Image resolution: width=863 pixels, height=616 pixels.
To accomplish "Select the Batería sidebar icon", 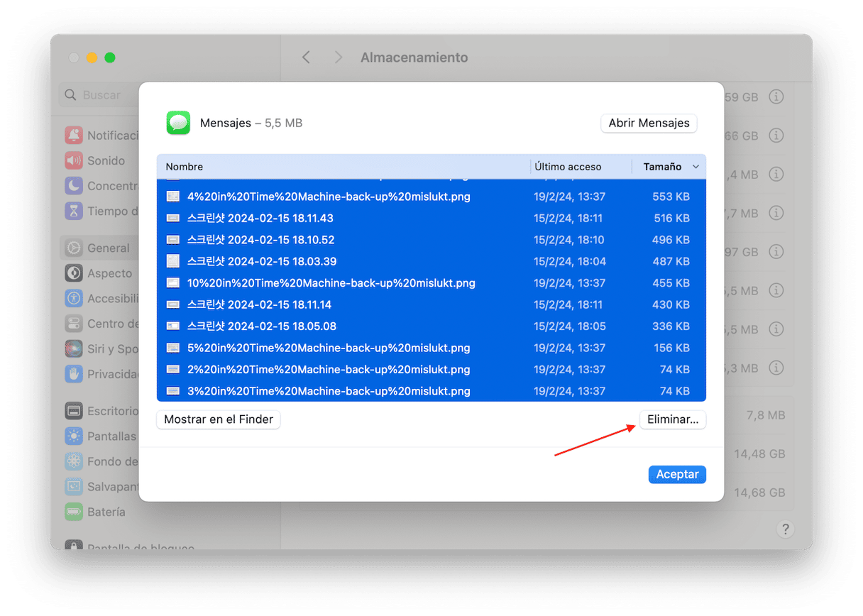I will click(74, 512).
